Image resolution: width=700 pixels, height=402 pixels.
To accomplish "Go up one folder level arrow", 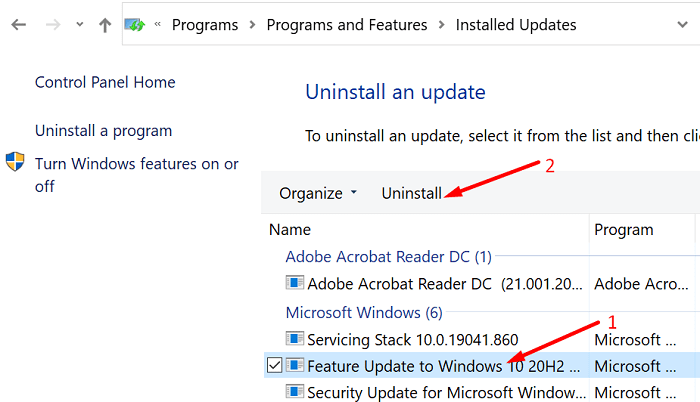I will click(105, 25).
